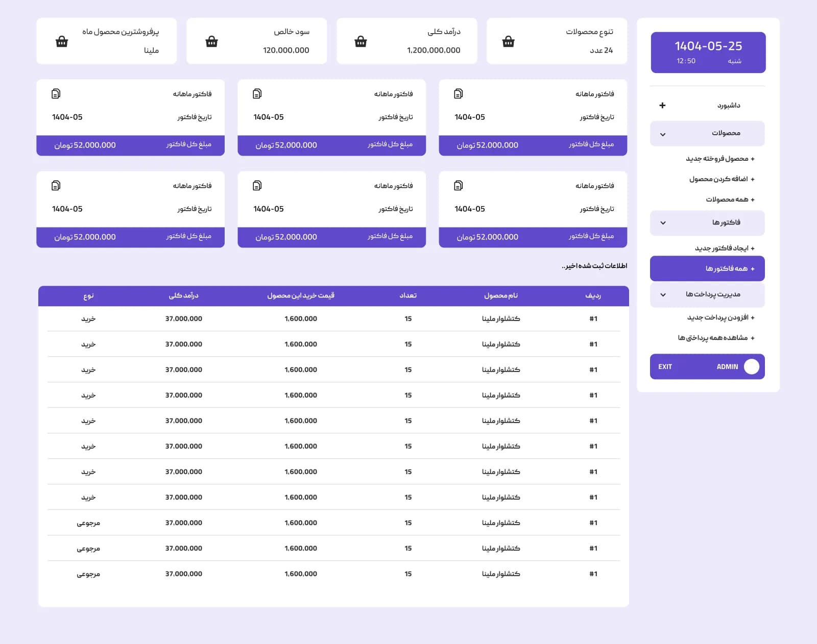Click the EXIT button

point(665,367)
